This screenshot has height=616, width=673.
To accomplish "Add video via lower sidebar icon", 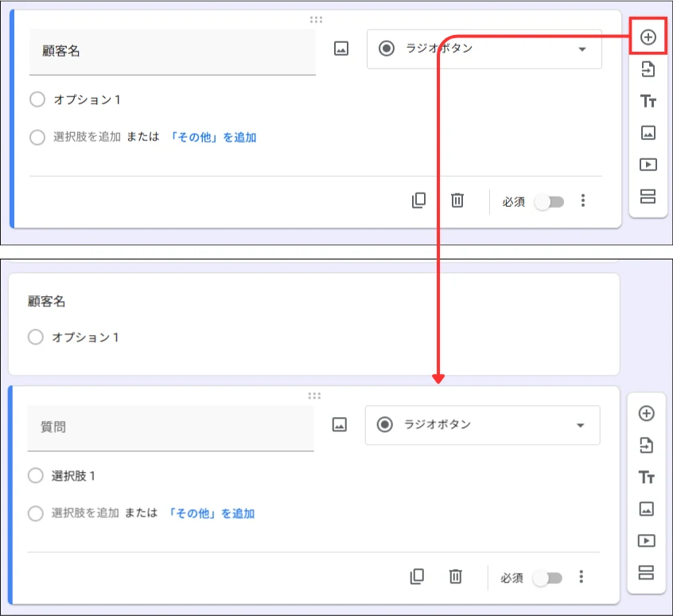I will tap(646, 540).
